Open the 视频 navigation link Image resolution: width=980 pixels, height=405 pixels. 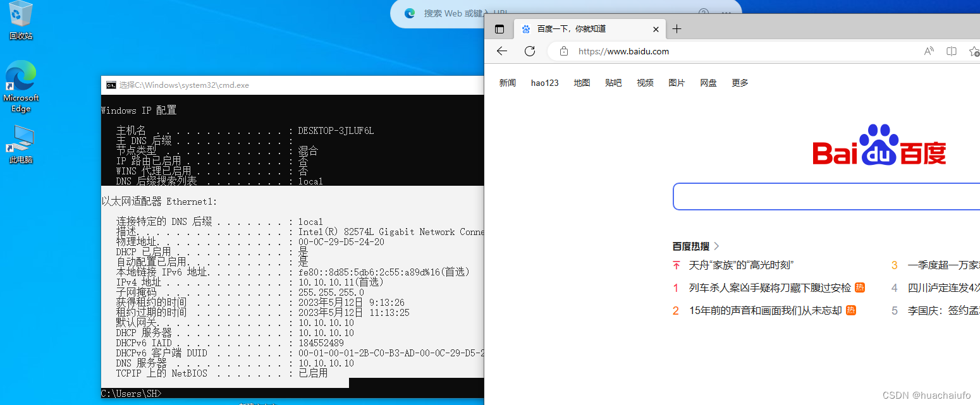645,83
